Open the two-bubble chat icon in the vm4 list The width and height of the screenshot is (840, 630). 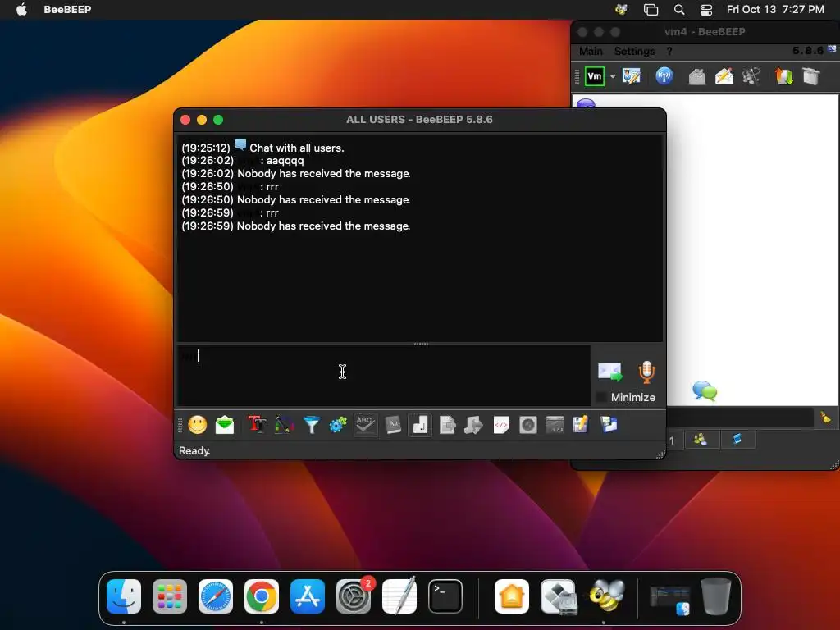[705, 391]
